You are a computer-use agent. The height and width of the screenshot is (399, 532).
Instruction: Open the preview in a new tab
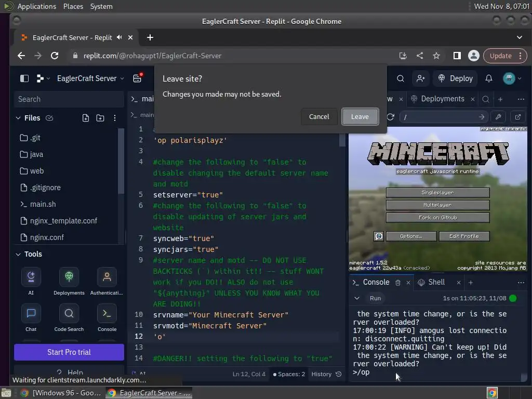(x=518, y=117)
